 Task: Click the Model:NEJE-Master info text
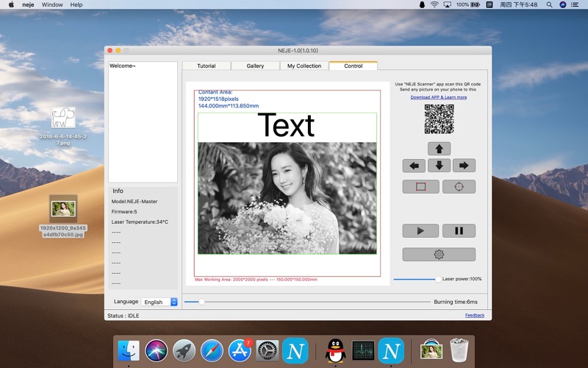[135, 201]
